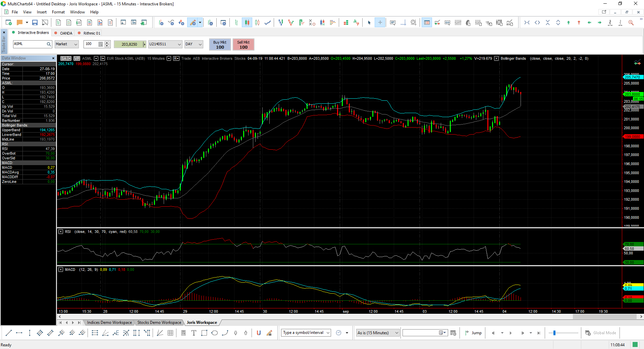This screenshot has width=644, height=349.
Task: Open the Insert menu
Action: click(42, 12)
